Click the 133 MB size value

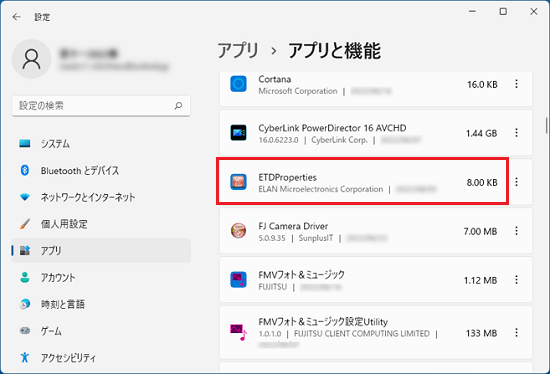point(481,333)
